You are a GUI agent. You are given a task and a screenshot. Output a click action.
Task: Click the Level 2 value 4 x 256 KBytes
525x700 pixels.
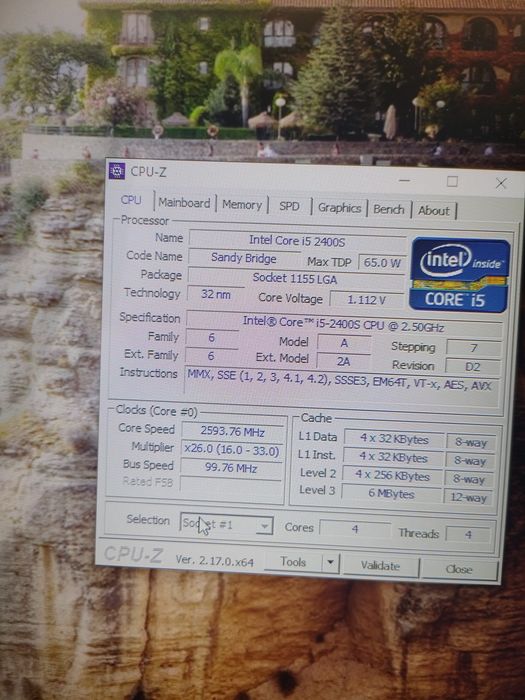point(392,475)
